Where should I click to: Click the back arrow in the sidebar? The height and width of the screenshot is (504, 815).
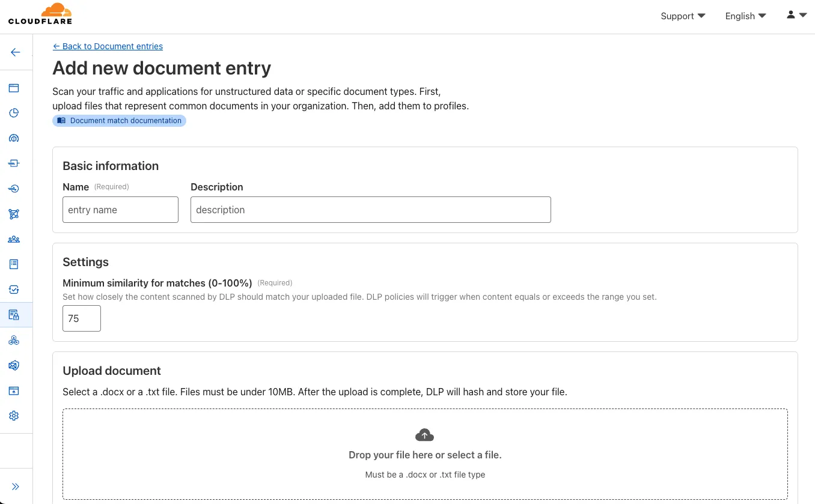point(16,52)
